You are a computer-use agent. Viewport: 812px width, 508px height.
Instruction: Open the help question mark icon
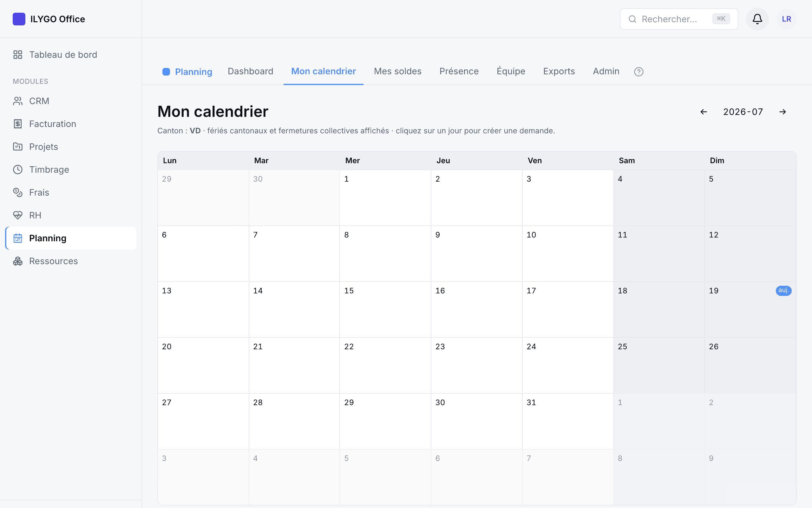(x=638, y=71)
